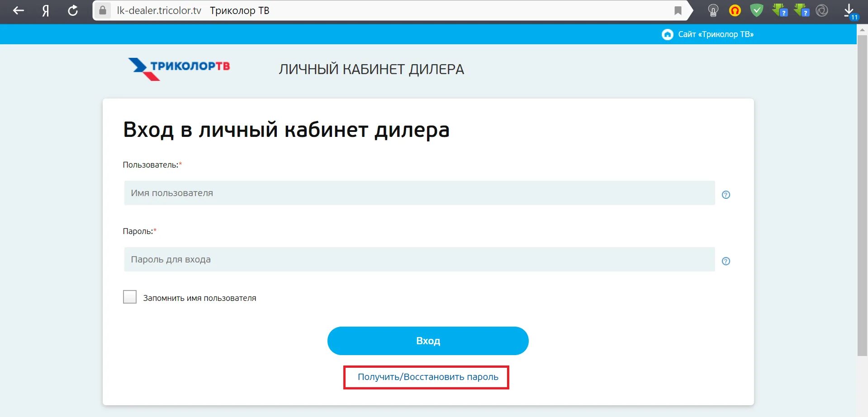868x417 pixels.
Task: Click the home icon beside Сайт «Триколор ТВ»
Action: coord(667,34)
